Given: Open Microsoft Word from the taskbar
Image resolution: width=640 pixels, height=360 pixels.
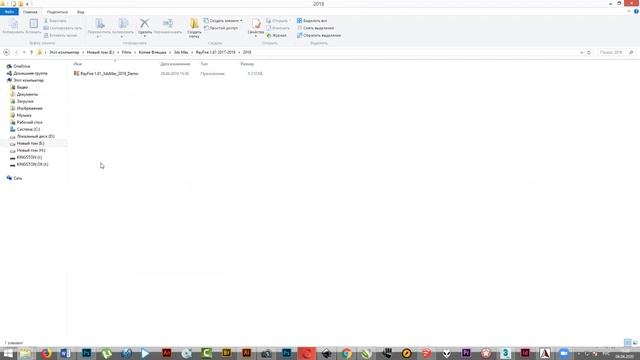Looking at the screenshot, I should coord(66,353).
